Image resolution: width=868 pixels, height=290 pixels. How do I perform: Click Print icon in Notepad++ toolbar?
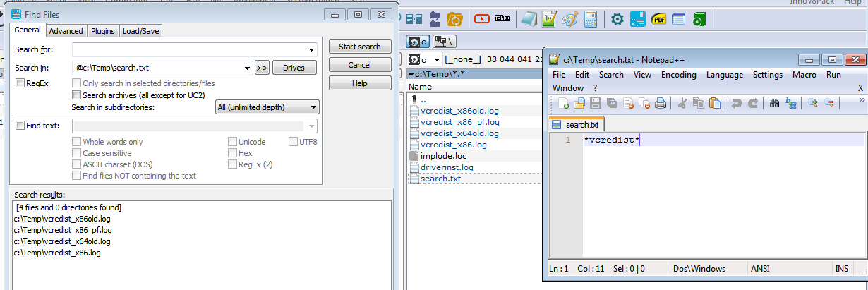661,104
